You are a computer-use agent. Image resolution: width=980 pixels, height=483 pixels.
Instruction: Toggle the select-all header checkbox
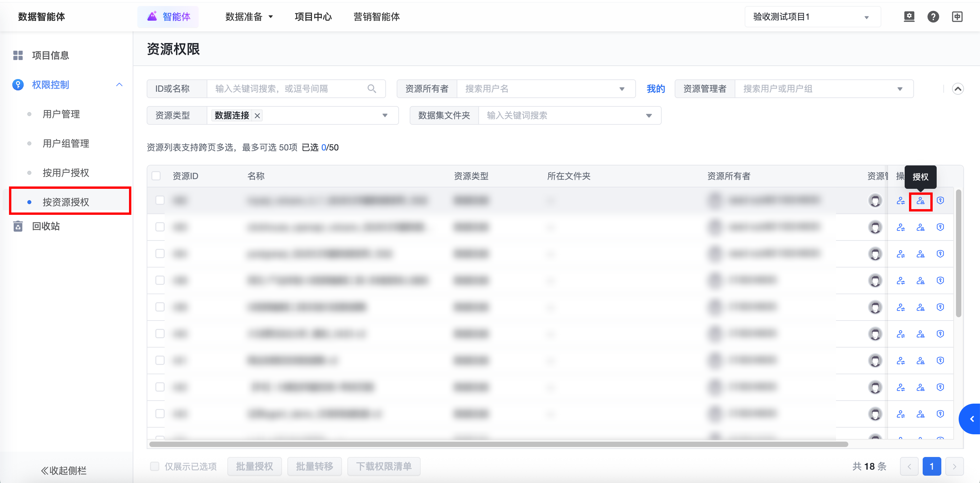point(156,176)
